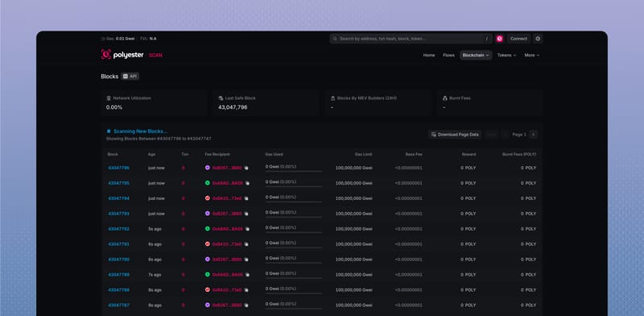The image size is (644, 316).
Task: Open block 43047795
Action: tap(118, 183)
